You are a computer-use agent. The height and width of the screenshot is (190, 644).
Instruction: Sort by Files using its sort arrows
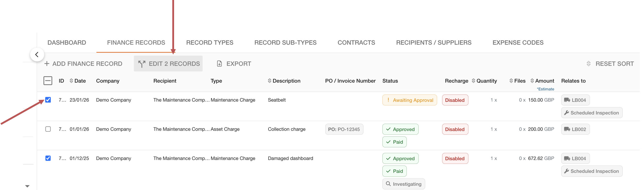pos(511,81)
